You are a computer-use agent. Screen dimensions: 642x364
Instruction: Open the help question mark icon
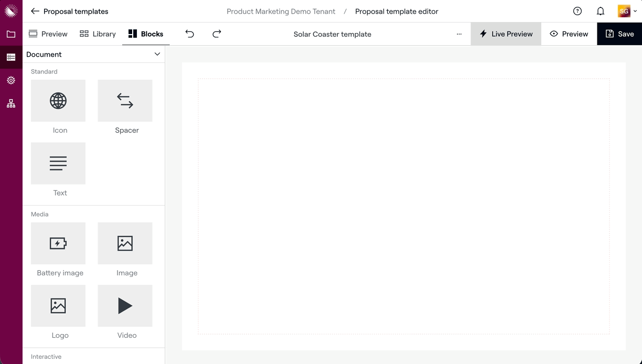pyautogui.click(x=577, y=11)
